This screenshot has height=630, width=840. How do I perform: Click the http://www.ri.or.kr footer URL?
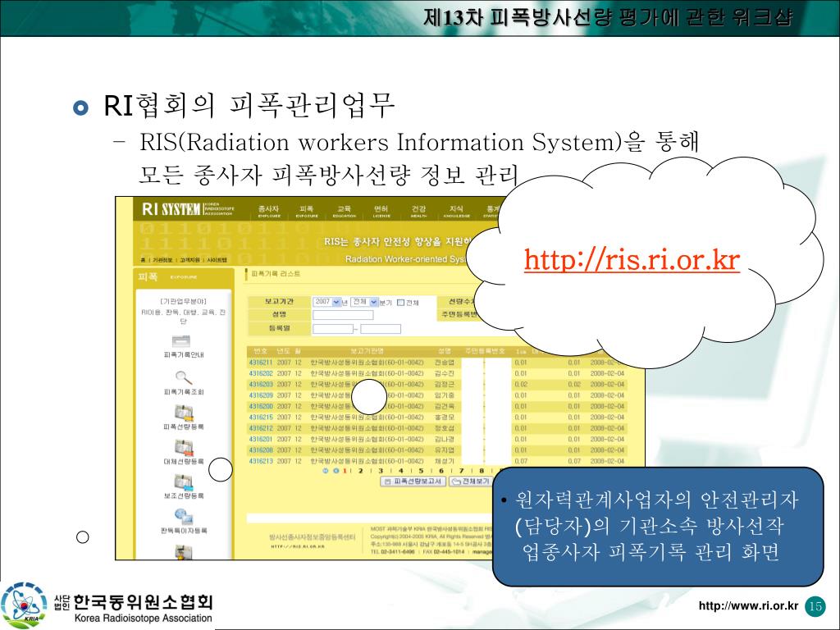coord(748,606)
